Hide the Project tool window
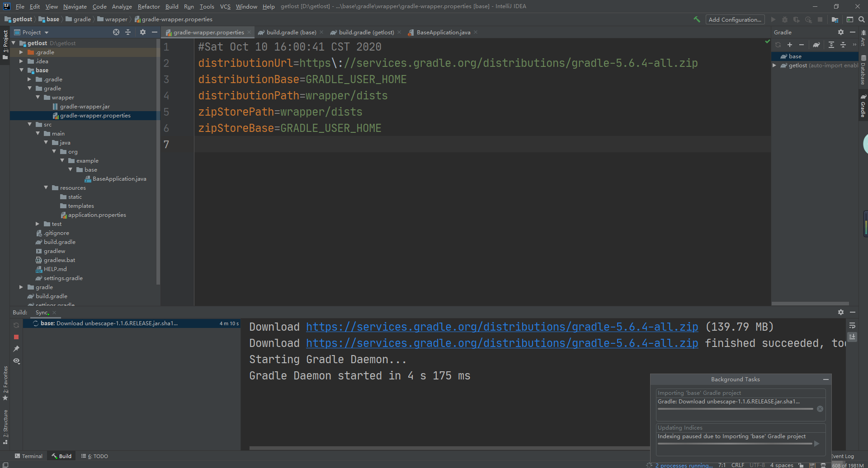The image size is (868, 468). pos(155,32)
